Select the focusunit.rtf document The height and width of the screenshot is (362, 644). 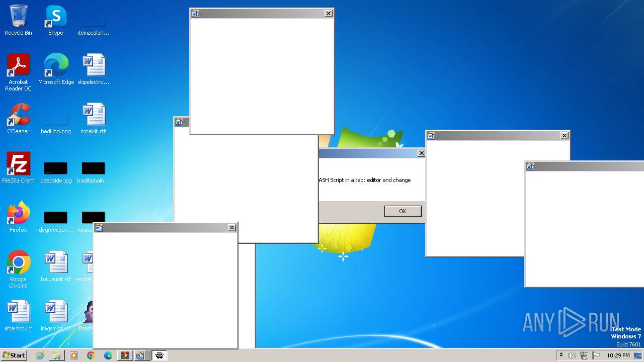point(56,266)
